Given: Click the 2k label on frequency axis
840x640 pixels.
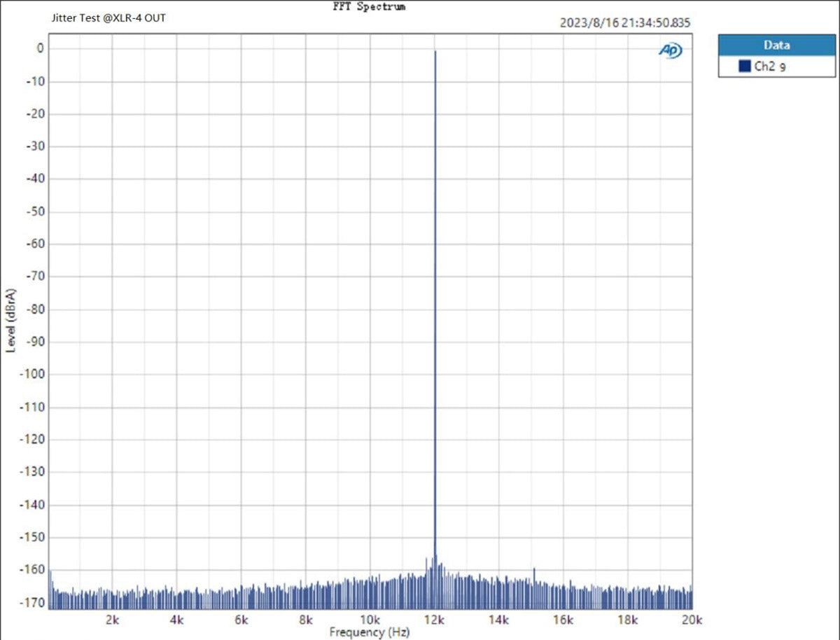Looking at the screenshot, I should pos(113,619).
